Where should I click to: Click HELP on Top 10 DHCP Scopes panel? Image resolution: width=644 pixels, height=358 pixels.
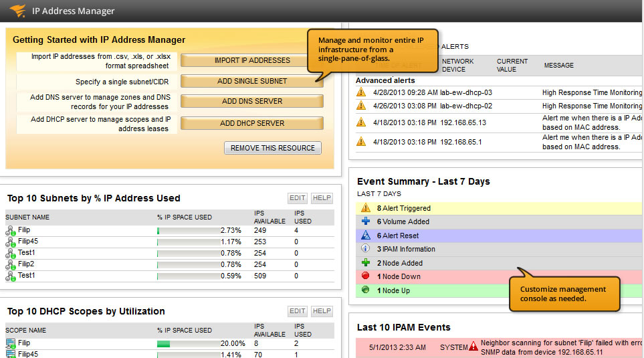click(x=322, y=311)
